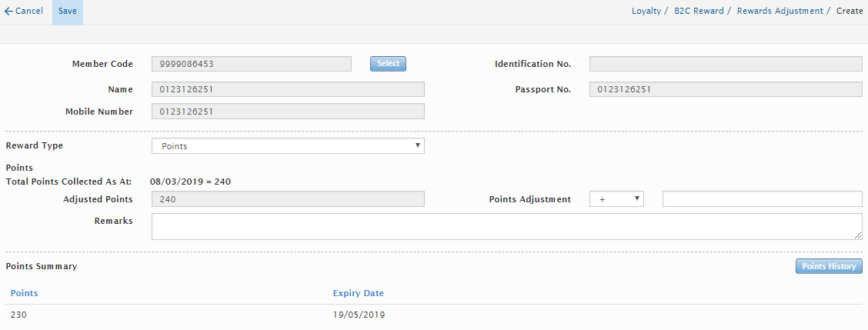Image resolution: width=868 pixels, height=330 pixels.
Task: Click the Points Adjustment value field
Action: pos(762,199)
